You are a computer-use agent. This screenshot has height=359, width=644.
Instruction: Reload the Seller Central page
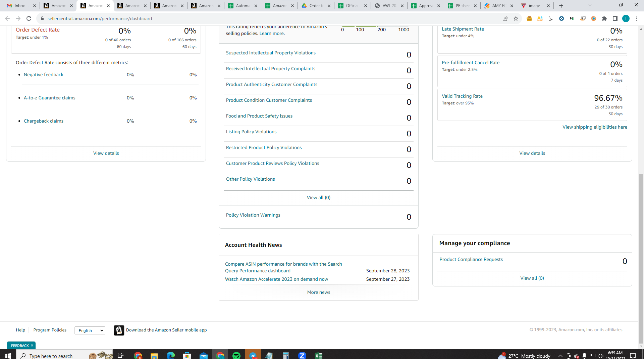pos(29,18)
